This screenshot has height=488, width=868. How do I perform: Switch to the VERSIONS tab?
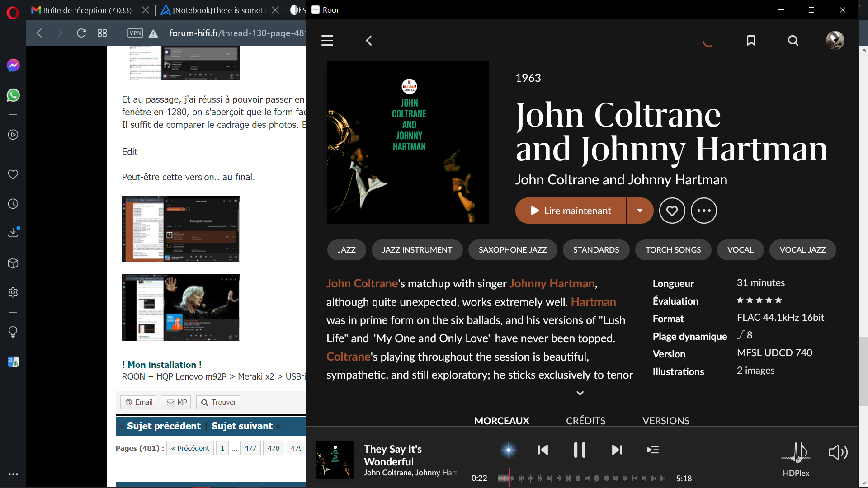click(666, 421)
